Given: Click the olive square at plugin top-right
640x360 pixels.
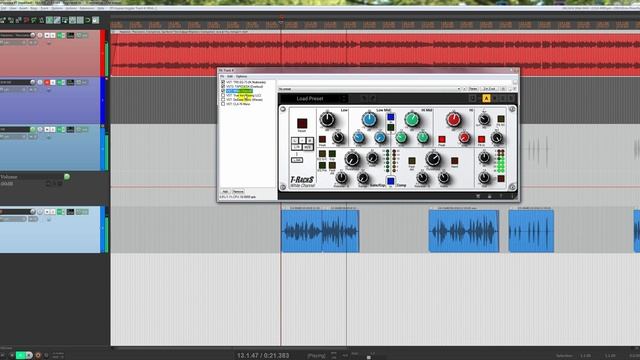Looking at the screenshot, I should point(501,119).
